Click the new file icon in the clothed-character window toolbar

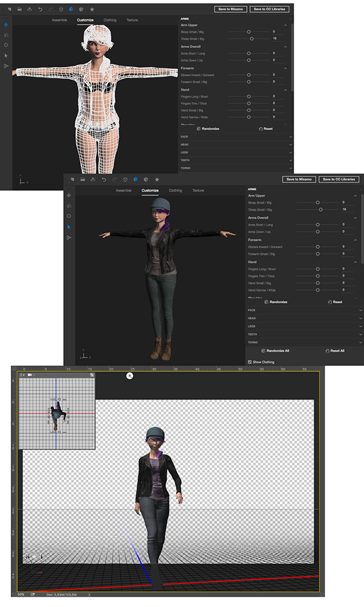pyautogui.click(x=72, y=180)
